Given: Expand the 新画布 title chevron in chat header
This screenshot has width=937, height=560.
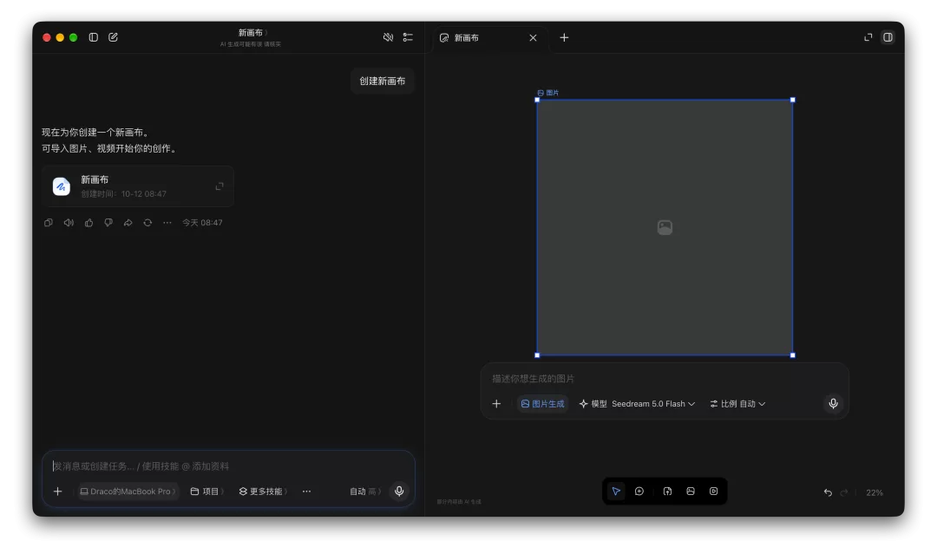Looking at the screenshot, I should tap(266, 33).
